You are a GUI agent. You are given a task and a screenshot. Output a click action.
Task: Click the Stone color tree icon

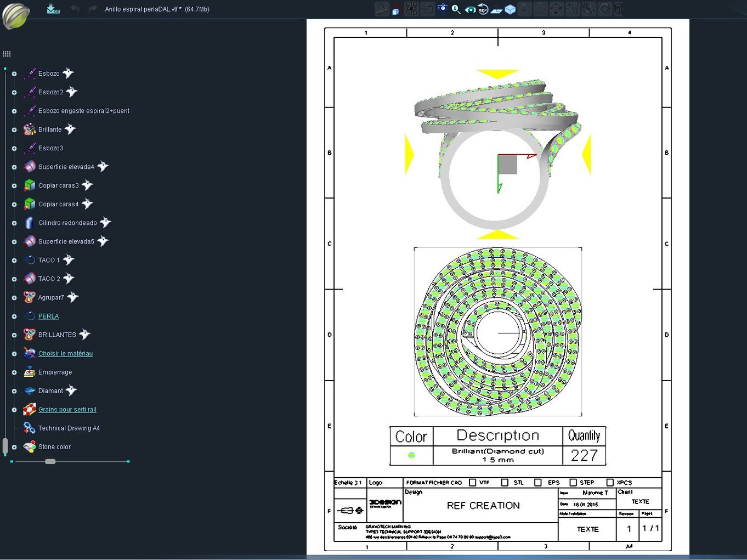pyautogui.click(x=30, y=447)
